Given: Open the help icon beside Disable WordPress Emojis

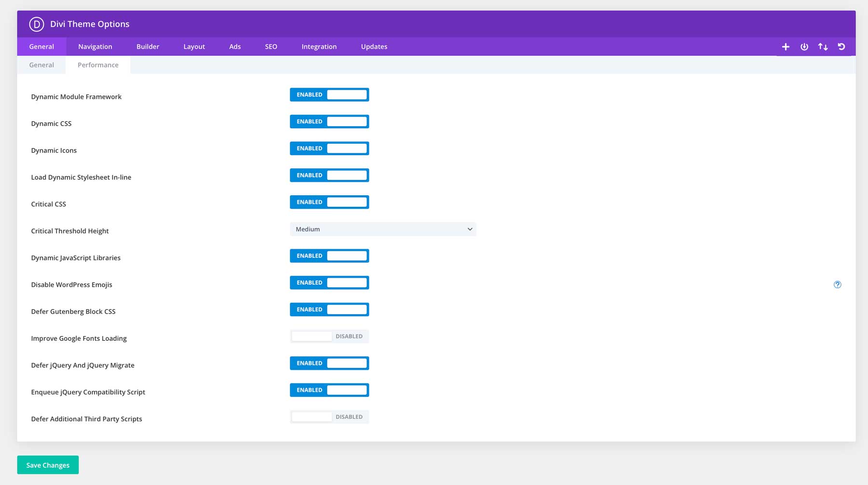Looking at the screenshot, I should [838, 284].
